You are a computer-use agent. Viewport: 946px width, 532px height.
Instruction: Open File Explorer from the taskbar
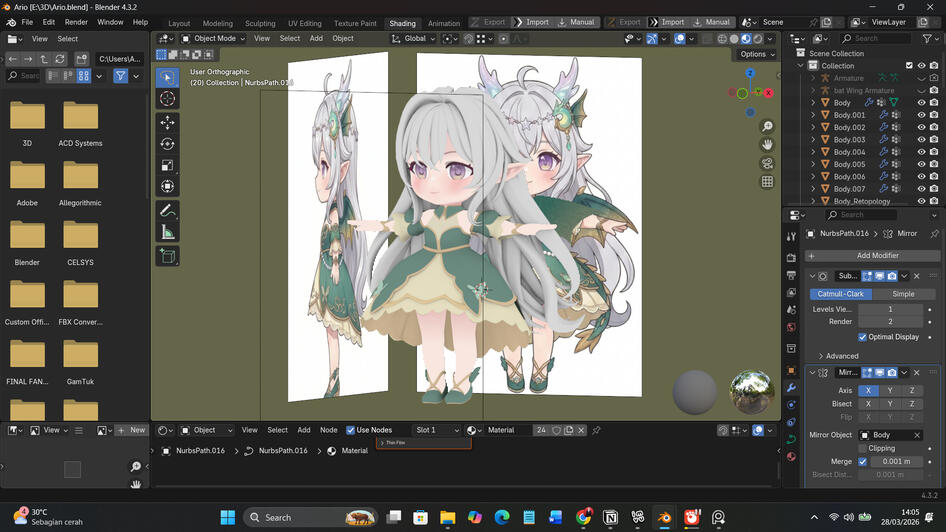click(x=448, y=517)
